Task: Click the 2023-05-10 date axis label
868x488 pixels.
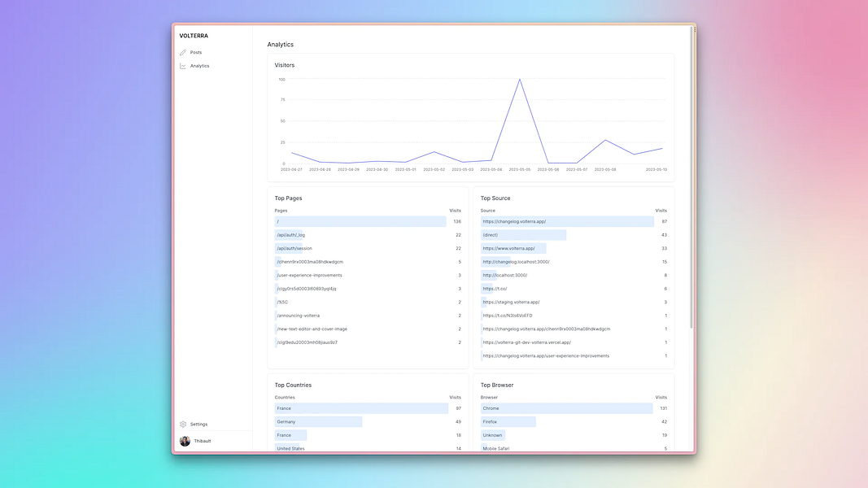Action: pos(656,170)
